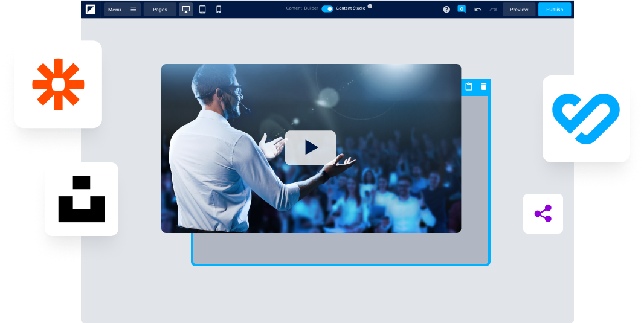Click the Preview button
644x323 pixels.
[x=519, y=10]
